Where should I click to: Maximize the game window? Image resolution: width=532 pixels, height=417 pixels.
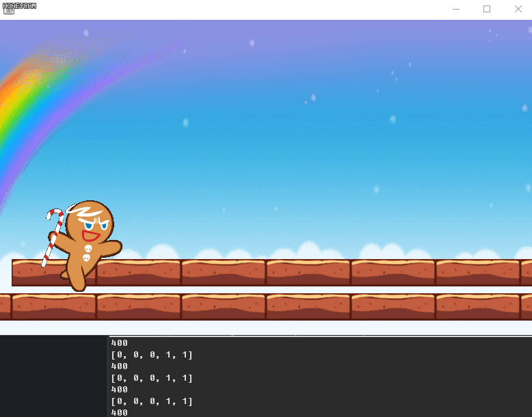(x=487, y=9)
